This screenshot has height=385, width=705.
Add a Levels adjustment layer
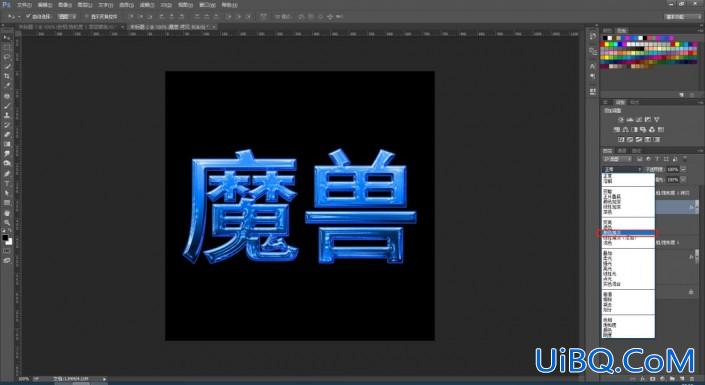pos(629,120)
